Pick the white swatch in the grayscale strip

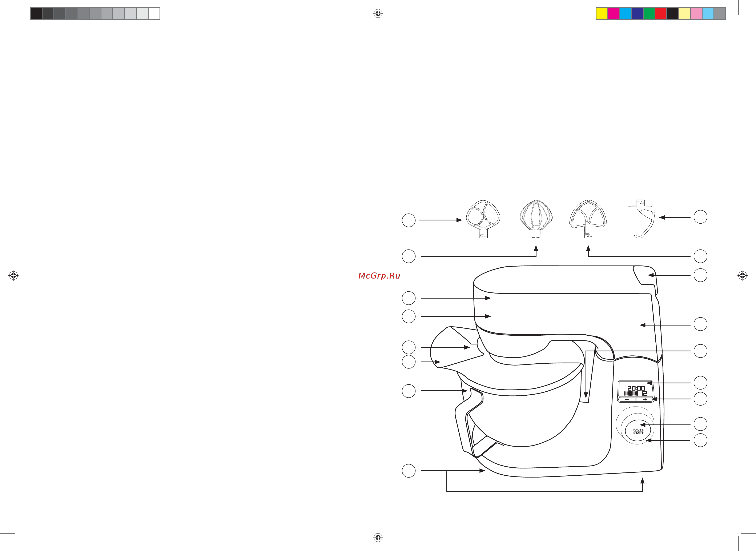(x=154, y=14)
